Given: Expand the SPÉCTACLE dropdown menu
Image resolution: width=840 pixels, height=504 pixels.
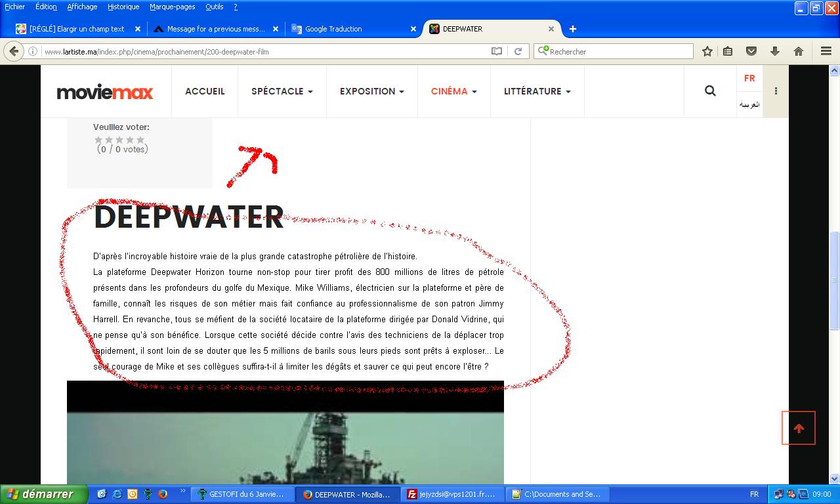Looking at the screenshot, I should tap(282, 91).
